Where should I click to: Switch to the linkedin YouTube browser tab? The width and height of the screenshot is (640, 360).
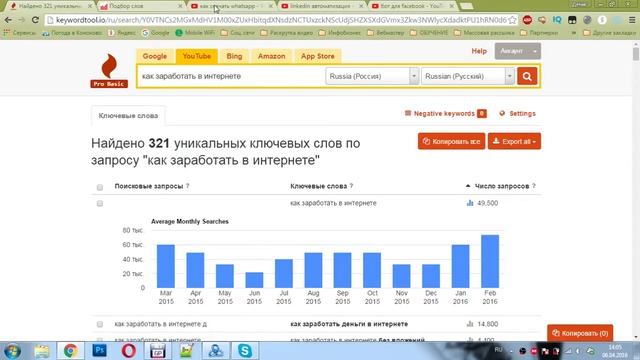tap(321, 6)
